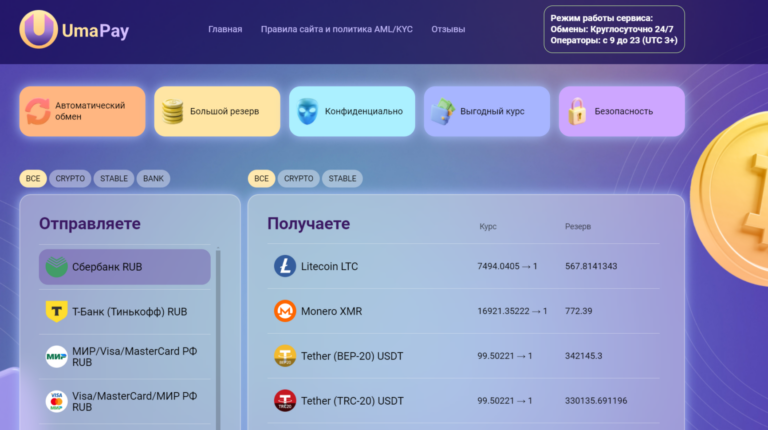Click the TRC-20 reserve 330135.691196
Image resolution: width=768 pixels, height=430 pixels.
click(x=596, y=401)
